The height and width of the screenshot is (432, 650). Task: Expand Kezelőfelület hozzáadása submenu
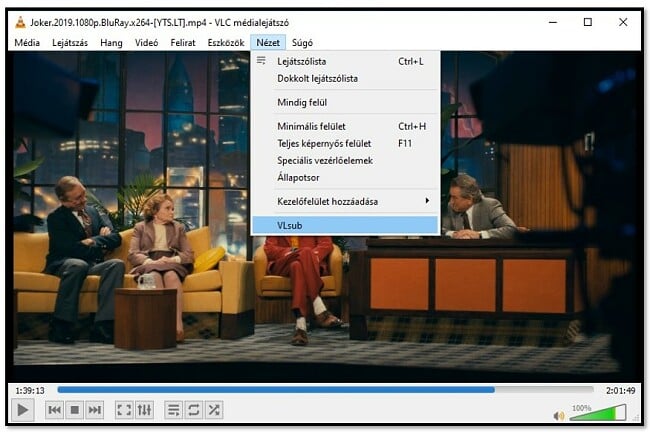pyautogui.click(x=345, y=201)
